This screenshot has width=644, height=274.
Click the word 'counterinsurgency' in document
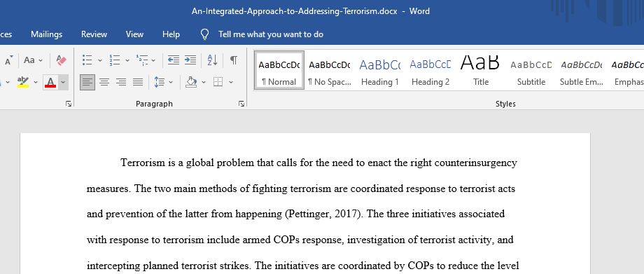tap(475, 163)
